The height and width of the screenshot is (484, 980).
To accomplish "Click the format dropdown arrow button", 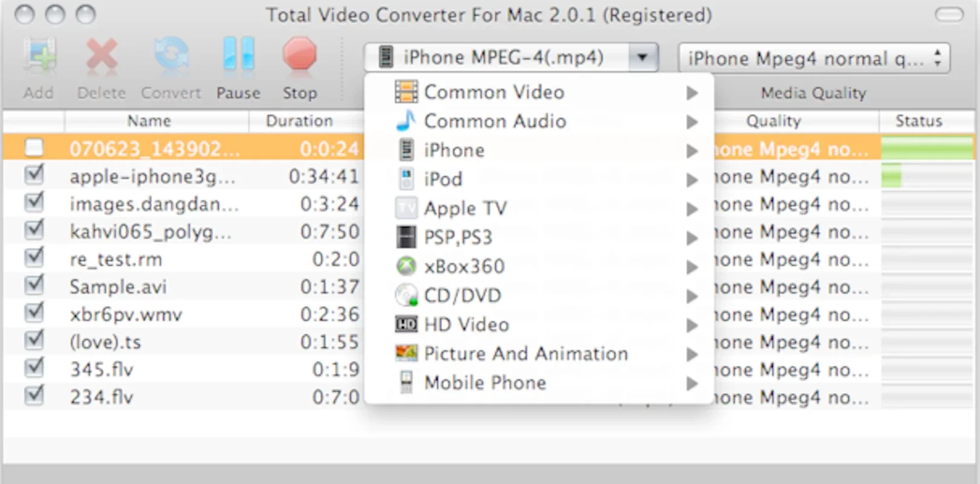I will [643, 58].
